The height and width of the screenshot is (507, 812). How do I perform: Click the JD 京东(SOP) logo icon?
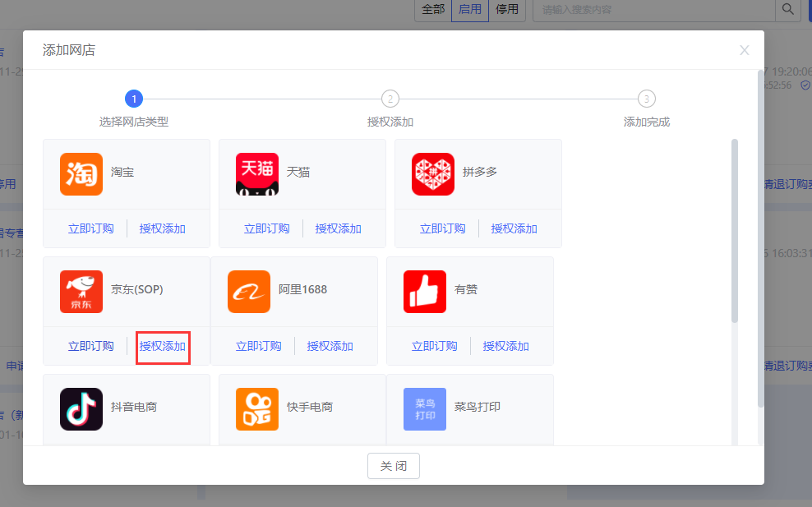point(81,292)
